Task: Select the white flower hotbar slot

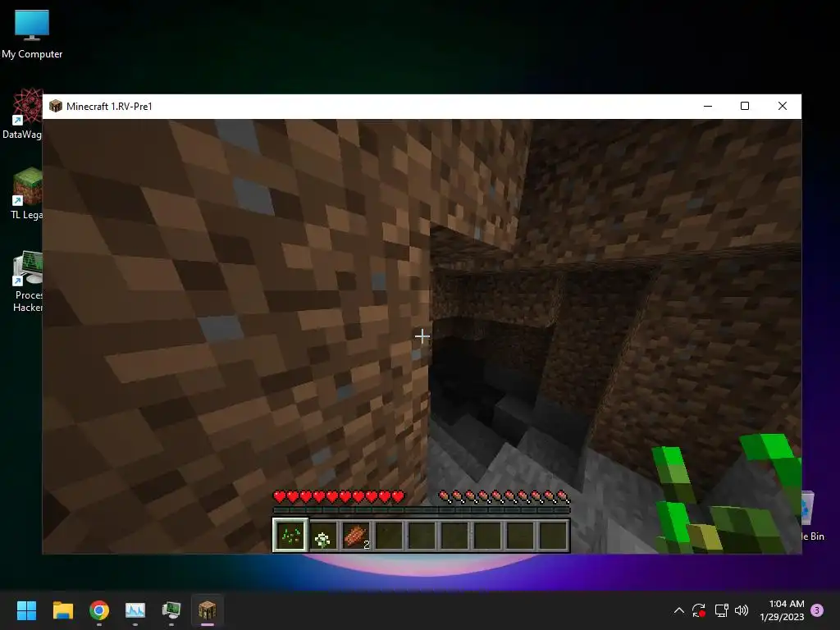Action: coord(323,535)
